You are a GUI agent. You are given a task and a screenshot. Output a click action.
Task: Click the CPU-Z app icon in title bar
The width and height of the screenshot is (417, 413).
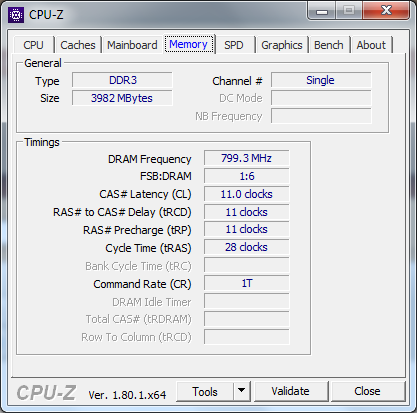[x=16, y=15]
